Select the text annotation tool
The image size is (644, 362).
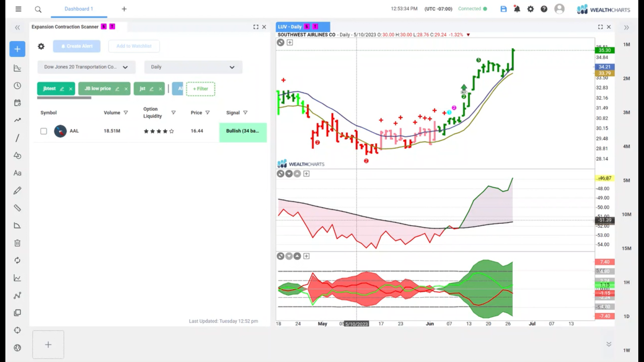(x=17, y=173)
